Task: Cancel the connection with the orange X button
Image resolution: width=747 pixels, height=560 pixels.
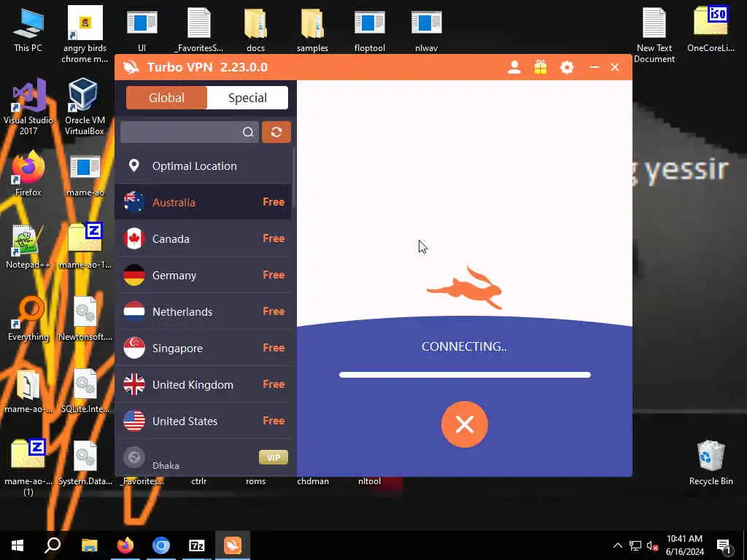Action: click(465, 424)
